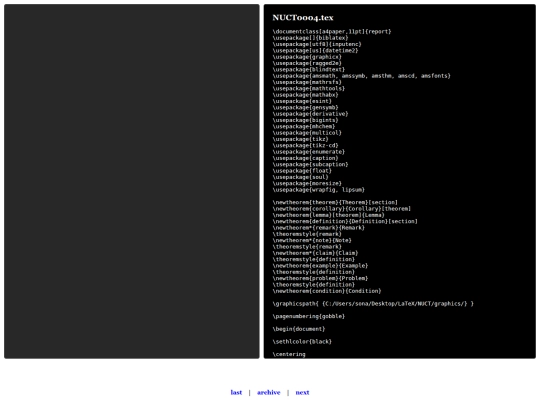Click the NUCT0004.tex heading

pos(303,18)
